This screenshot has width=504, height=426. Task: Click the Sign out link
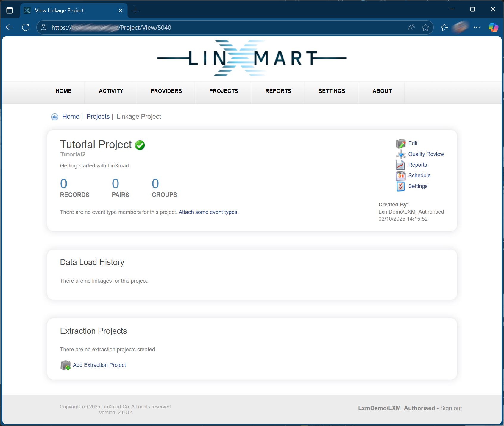tap(451, 408)
